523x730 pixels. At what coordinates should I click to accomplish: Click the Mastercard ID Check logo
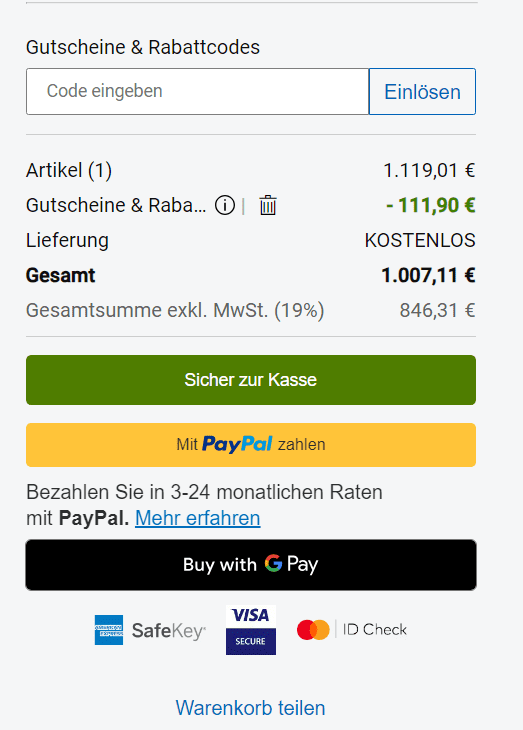point(352,629)
